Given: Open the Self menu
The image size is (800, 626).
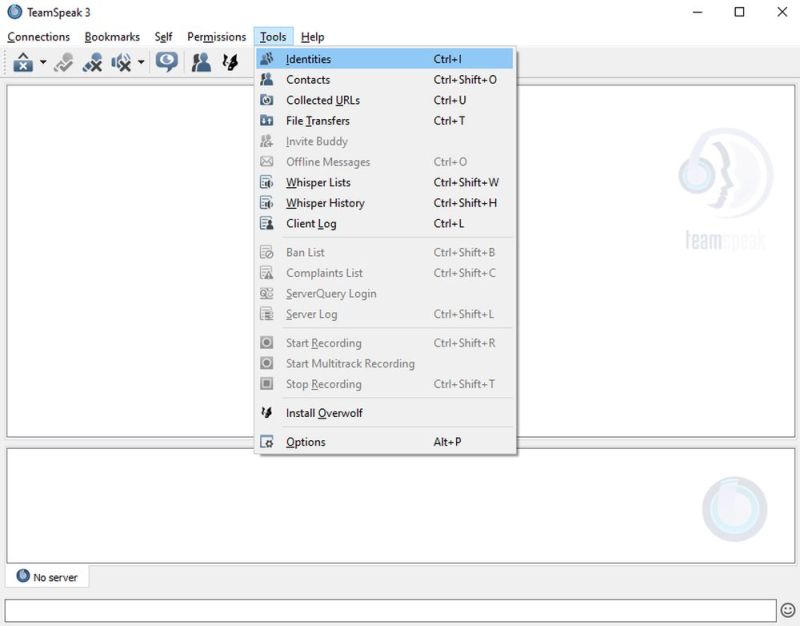Looking at the screenshot, I should tap(163, 37).
